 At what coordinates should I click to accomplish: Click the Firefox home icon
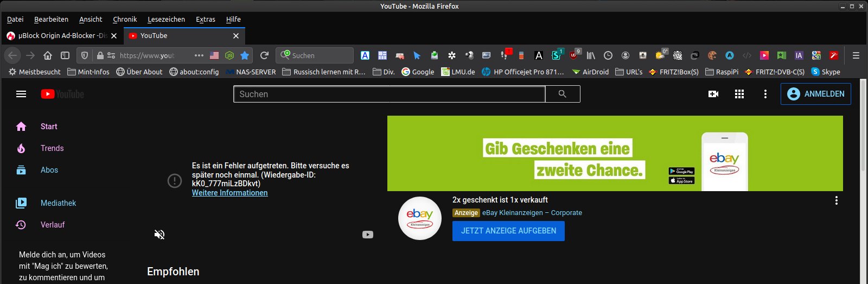tap(48, 55)
